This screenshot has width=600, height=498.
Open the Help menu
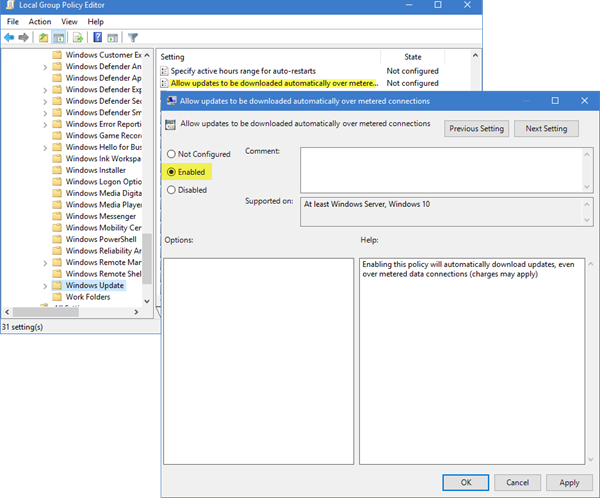coord(96,22)
